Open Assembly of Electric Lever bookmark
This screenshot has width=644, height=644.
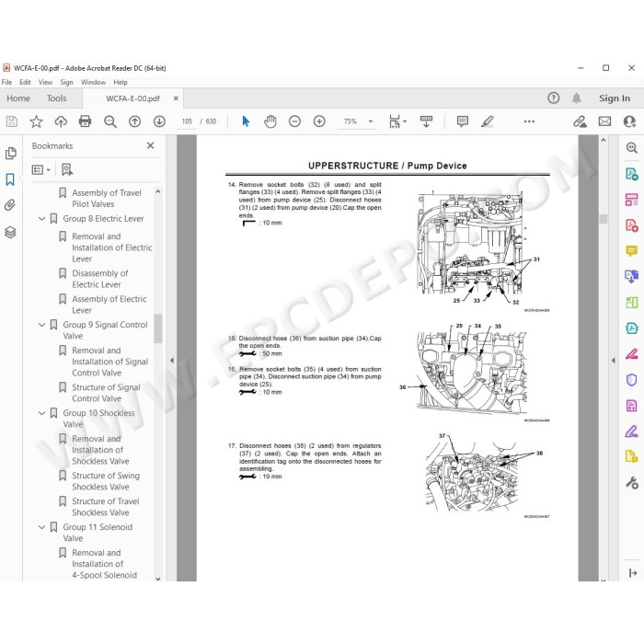pos(109,305)
